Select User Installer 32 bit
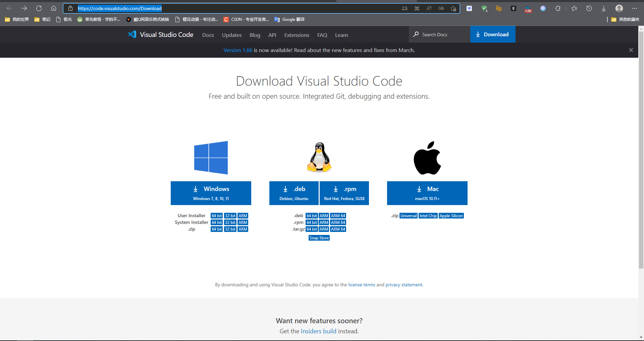Viewport: 644px width, 341px height. (x=230, y=216)
